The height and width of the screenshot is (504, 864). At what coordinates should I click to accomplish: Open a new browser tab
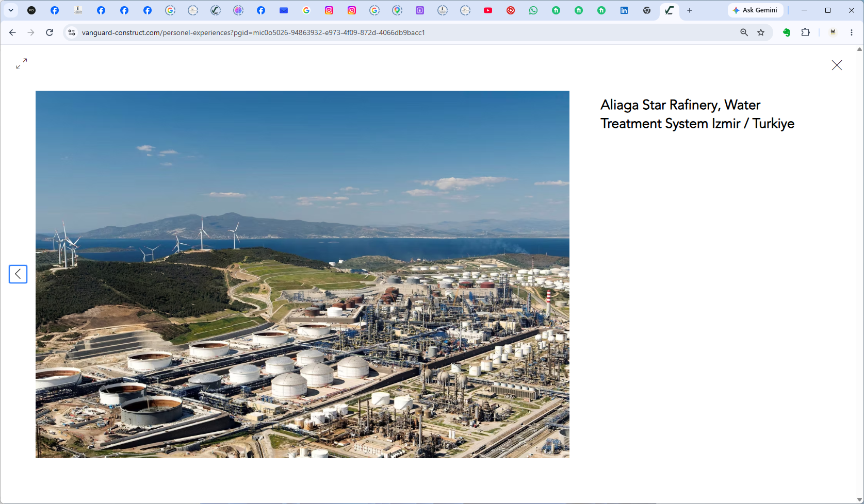click(x=690, y=10)
